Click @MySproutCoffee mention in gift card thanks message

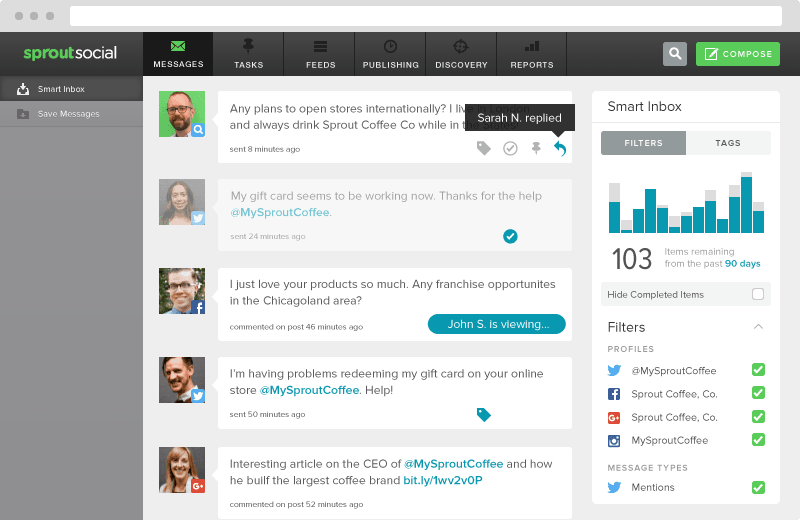[x=280, y=212]
